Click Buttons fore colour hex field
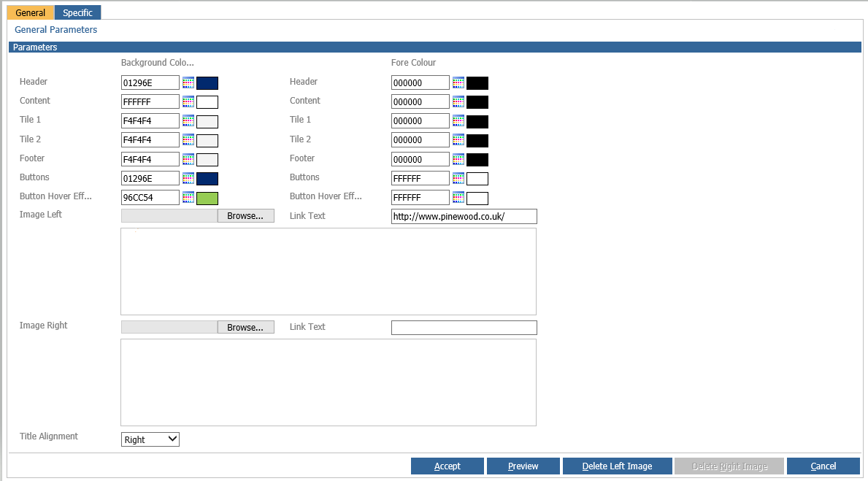Viewport: 868px width, 481px height. [x=420, y=178]
